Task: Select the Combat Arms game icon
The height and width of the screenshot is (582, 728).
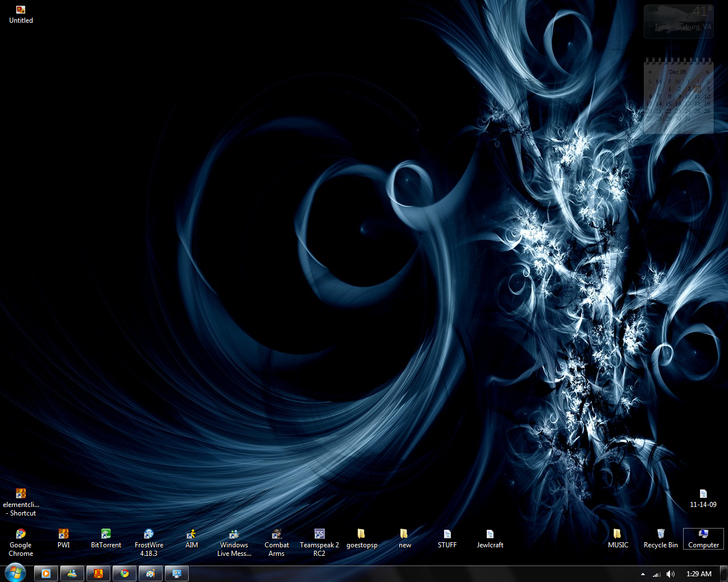Action: [x=276, y=542]
